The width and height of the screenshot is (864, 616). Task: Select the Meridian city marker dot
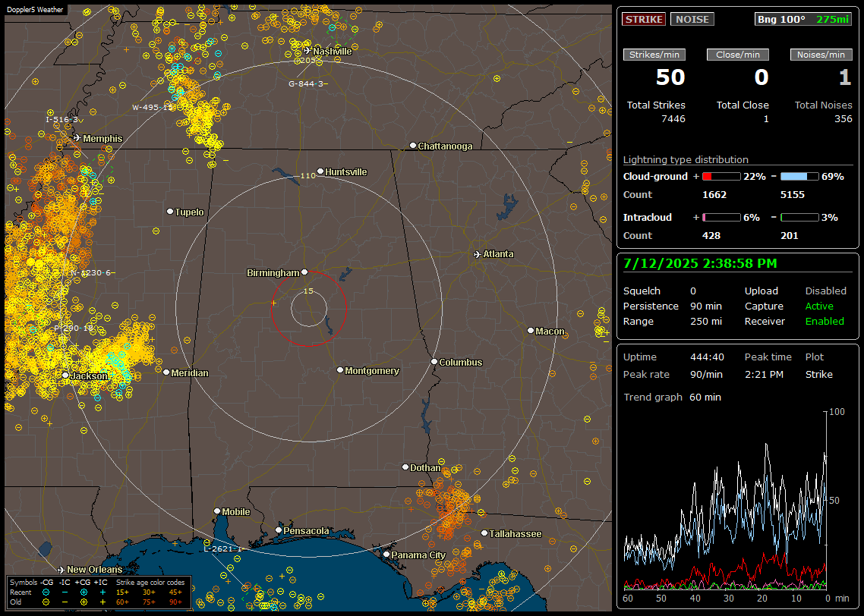[x=166, y=372]
